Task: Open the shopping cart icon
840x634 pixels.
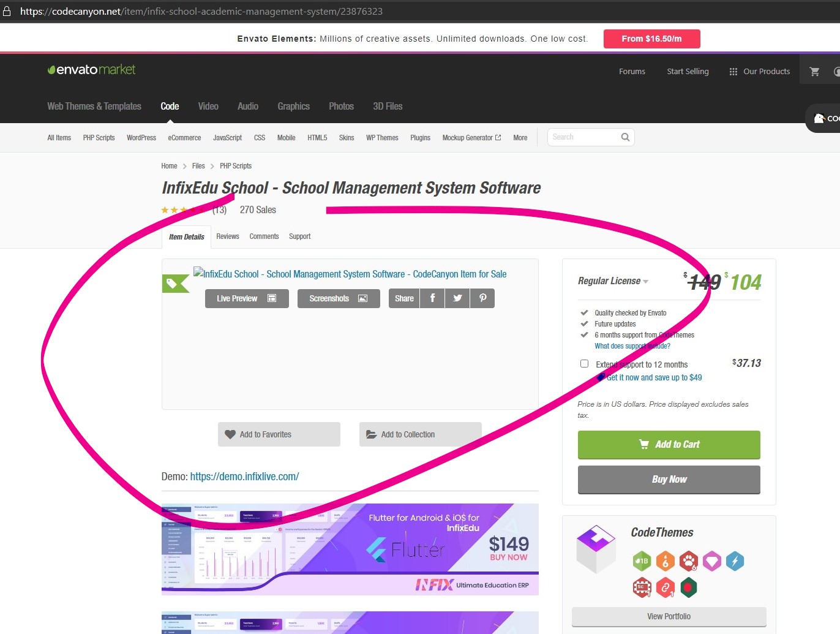Action: click(x=814, y=72)
